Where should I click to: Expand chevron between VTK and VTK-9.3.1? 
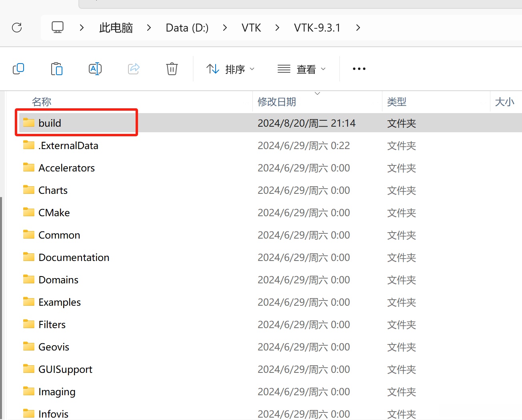pyautogui.click(x=277, y=28)
